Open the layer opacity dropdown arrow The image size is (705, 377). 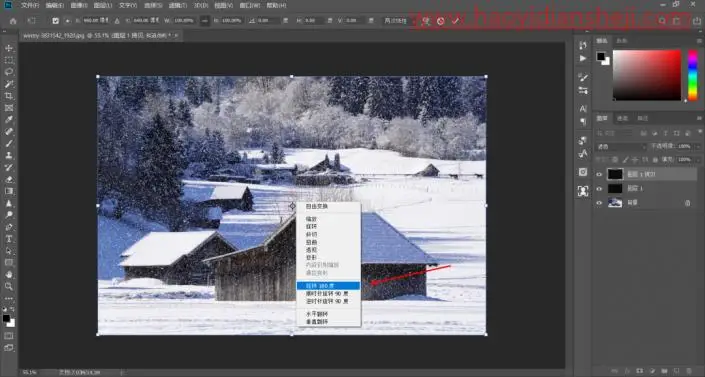(697, 147)
